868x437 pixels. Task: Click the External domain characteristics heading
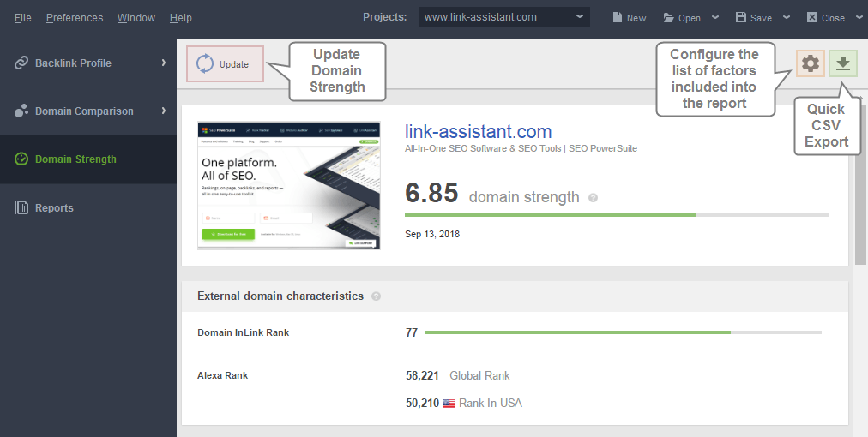click(x=280, y=296)
